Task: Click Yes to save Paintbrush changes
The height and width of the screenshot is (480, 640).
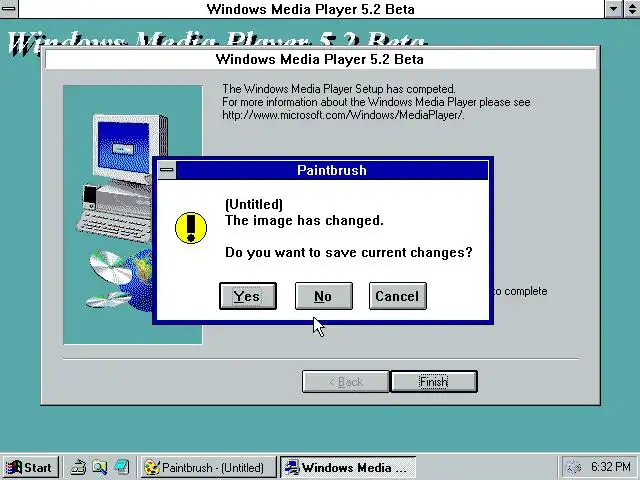Action: (248, 296)
